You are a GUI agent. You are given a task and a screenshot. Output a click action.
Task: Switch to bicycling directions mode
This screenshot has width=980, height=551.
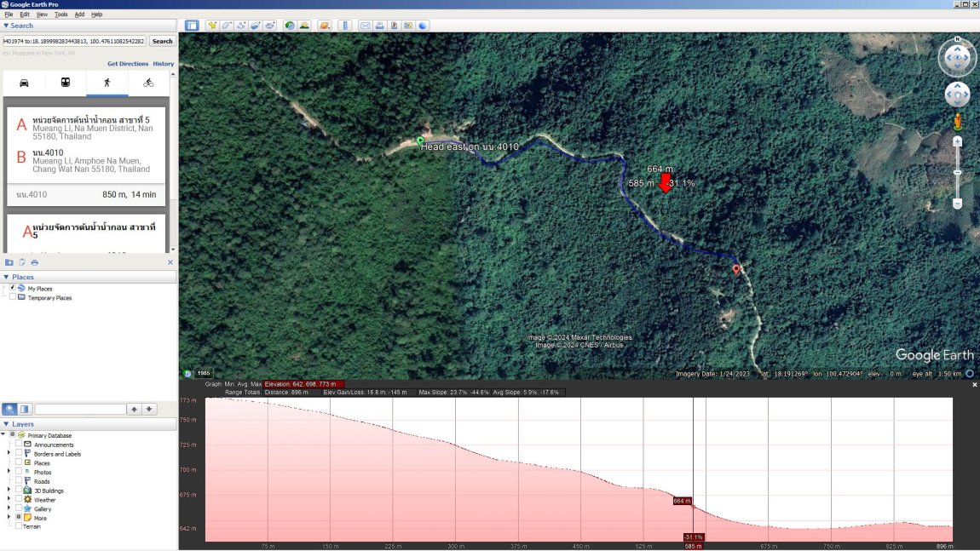(147, 83)
